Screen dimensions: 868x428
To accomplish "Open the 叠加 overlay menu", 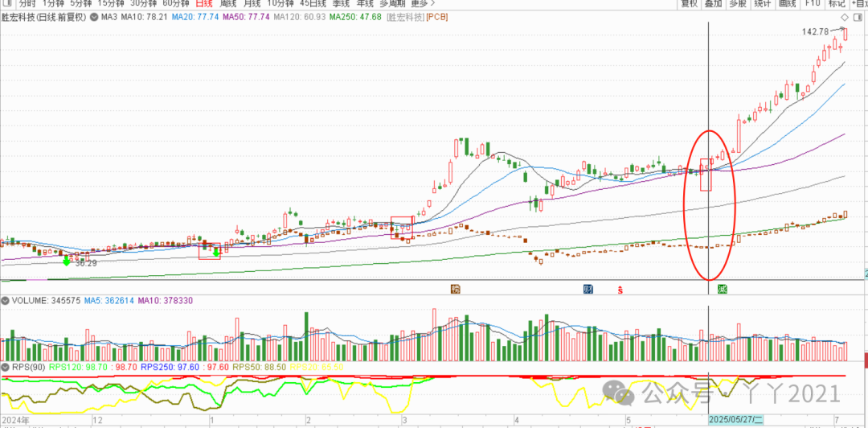I will (x=713, y=3).
